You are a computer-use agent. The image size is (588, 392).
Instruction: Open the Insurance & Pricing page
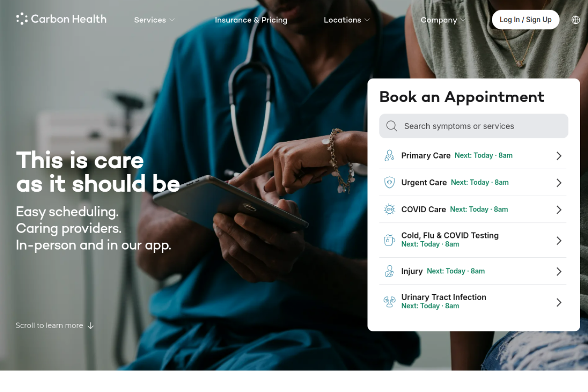(x=251, y=20)
